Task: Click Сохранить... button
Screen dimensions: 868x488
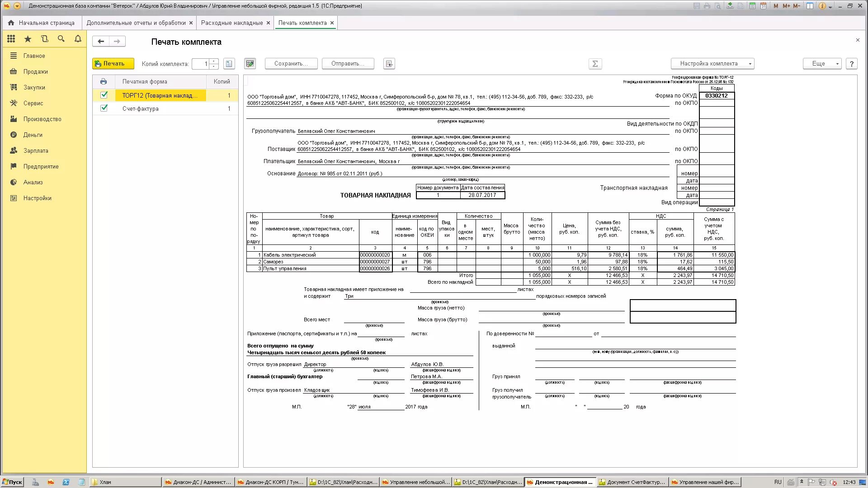Action: tap(291, 64)
